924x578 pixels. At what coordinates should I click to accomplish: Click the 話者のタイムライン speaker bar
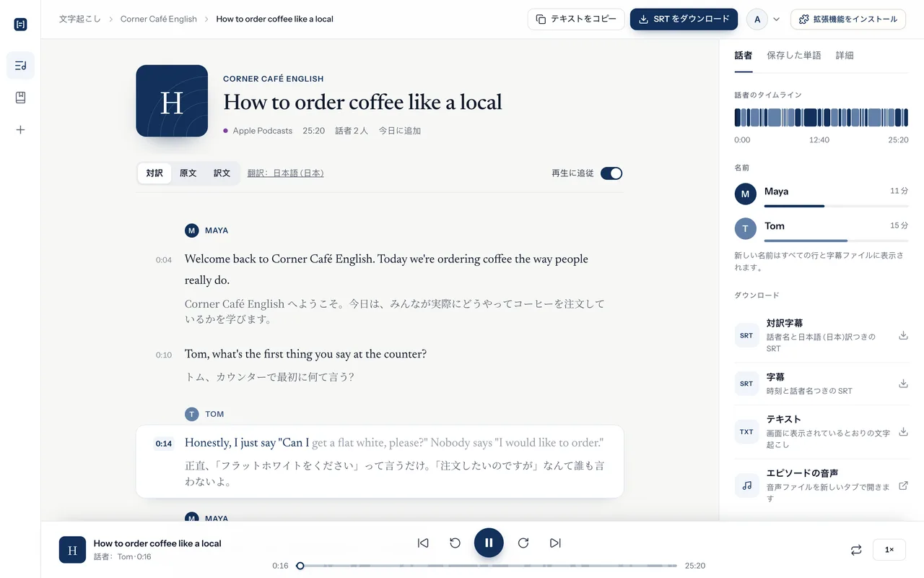click(x=821, y=118)
